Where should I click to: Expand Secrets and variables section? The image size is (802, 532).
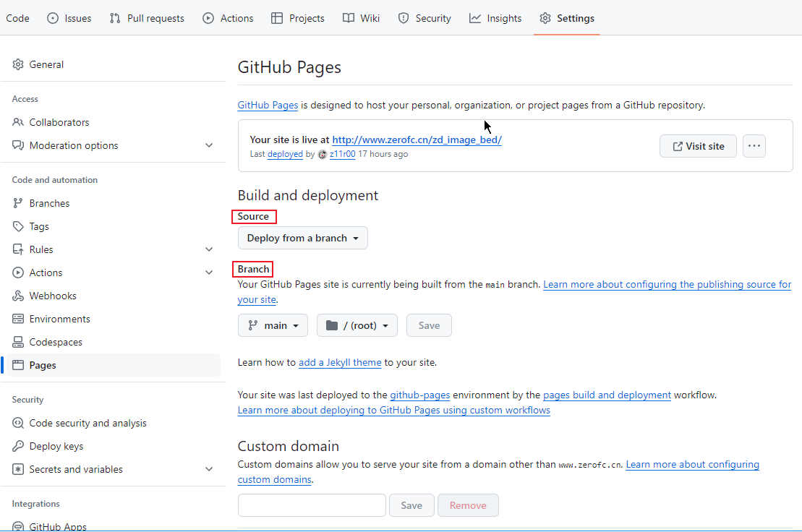(209, 469)
